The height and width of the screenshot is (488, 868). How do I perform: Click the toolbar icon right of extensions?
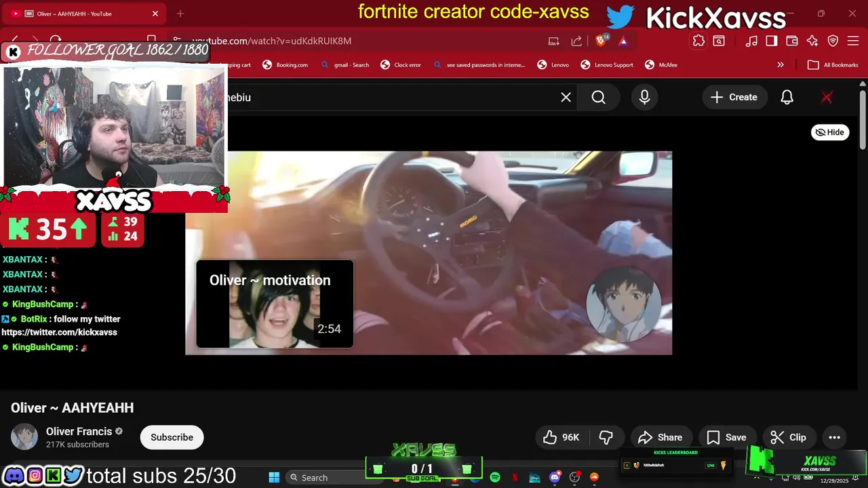[719, 41]
